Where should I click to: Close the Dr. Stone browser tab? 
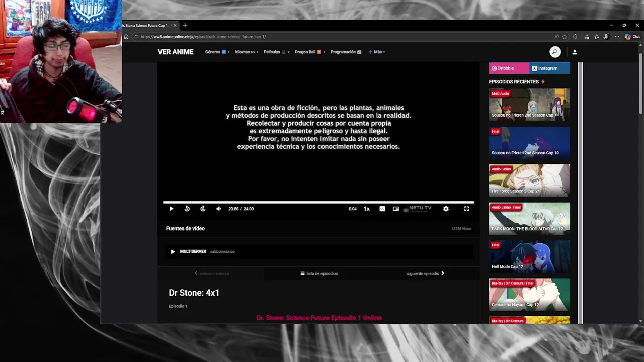pos(175,25)
